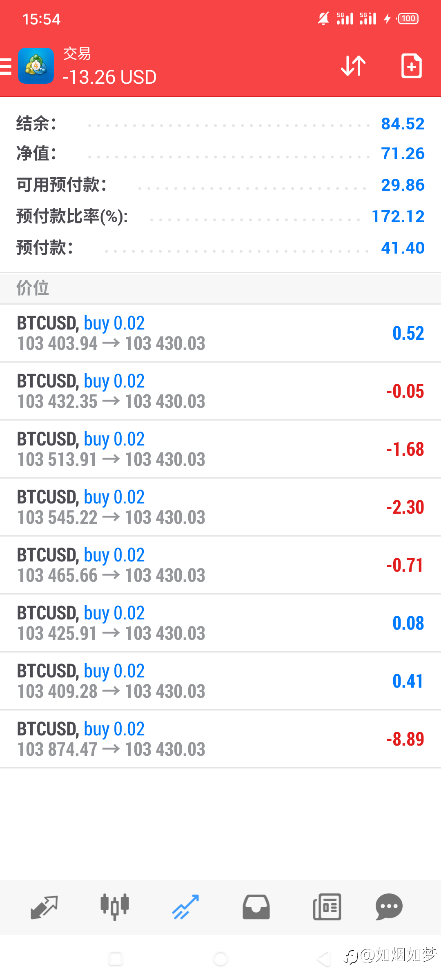Viewport: 441px width, 980px height.
Task: Open the News newspaper icon
Action: tap(327, 907)
